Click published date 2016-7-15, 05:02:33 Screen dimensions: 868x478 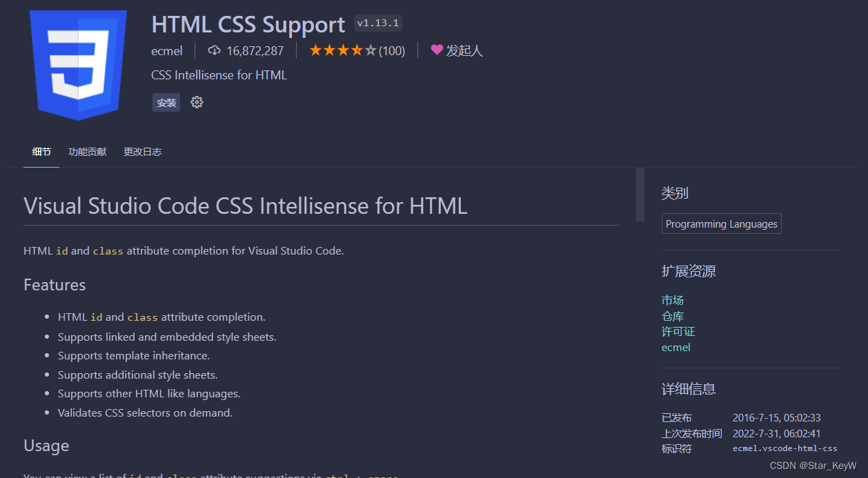[777, 418]
